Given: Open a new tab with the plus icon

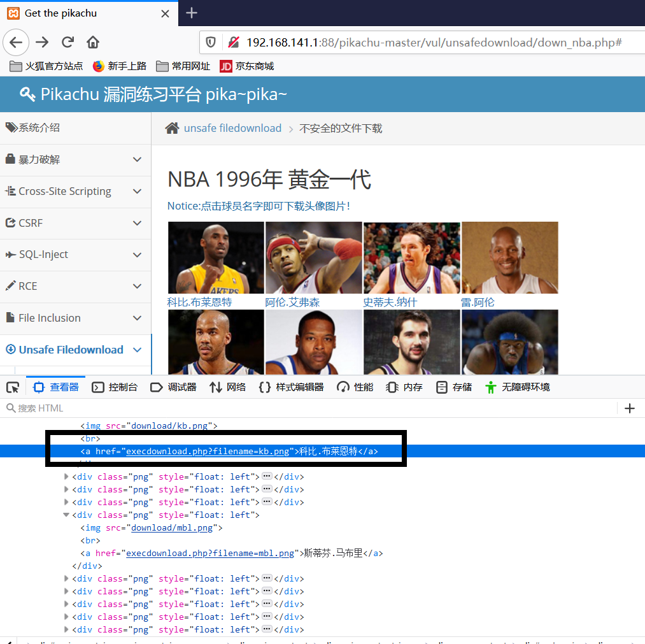Looking at the screenshot, I should click(191, 13).
